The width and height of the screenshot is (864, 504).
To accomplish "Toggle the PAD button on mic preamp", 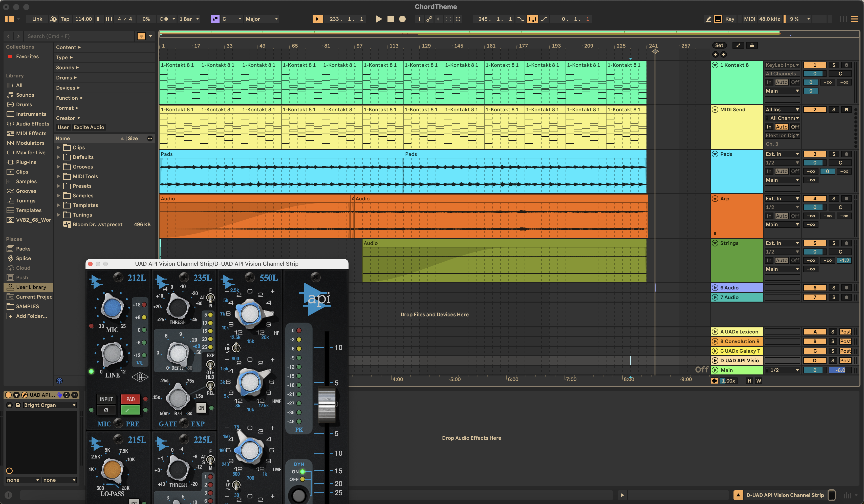I will tap(130, 400).
